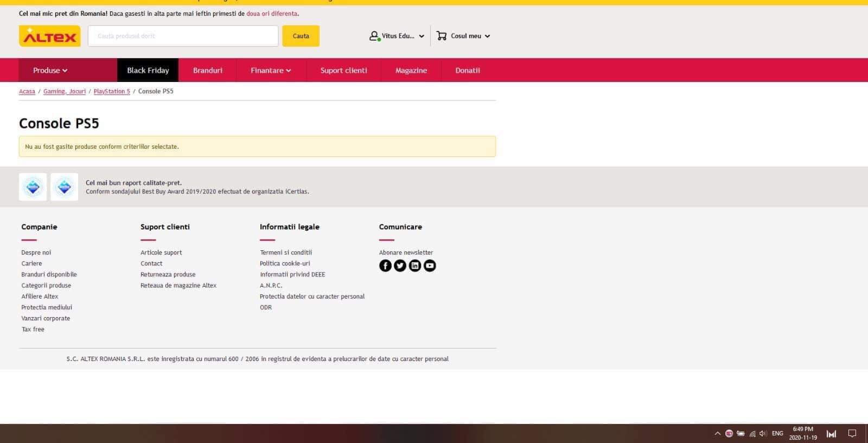Viewport: 868px width, 443px height.
Task: Open Windows notification center icon
Action: coord(852,433)
